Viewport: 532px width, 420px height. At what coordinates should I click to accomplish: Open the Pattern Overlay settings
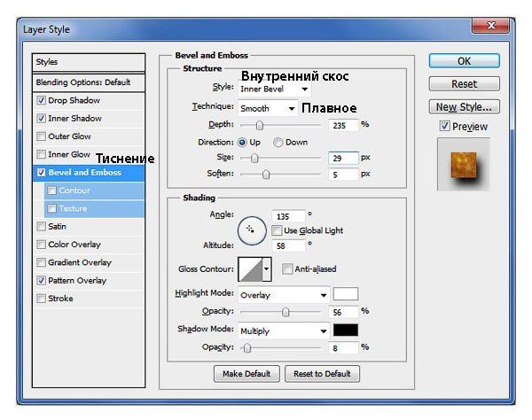tap(77, 280)
